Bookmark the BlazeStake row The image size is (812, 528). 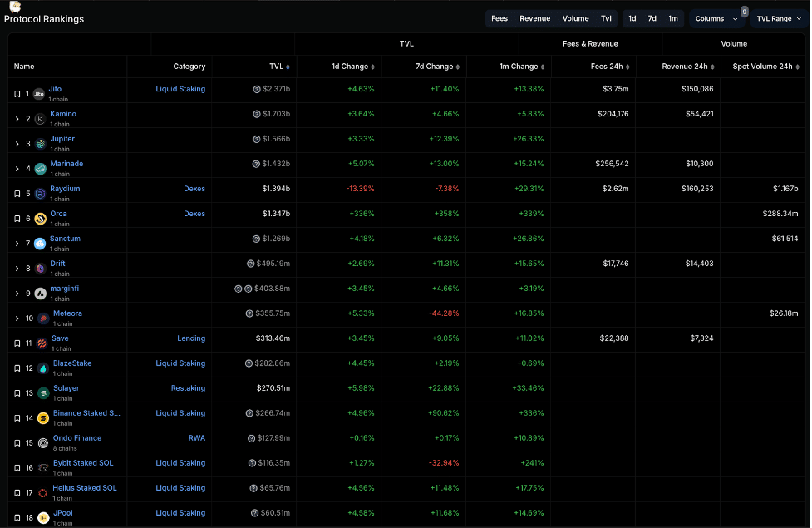[x=17, y=368]
